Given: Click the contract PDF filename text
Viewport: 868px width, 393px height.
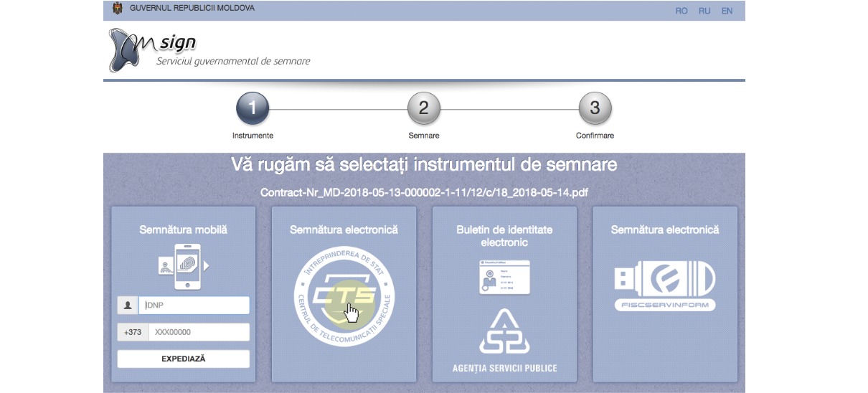Looking at the screenshot, I should click(x=425, y=193).
